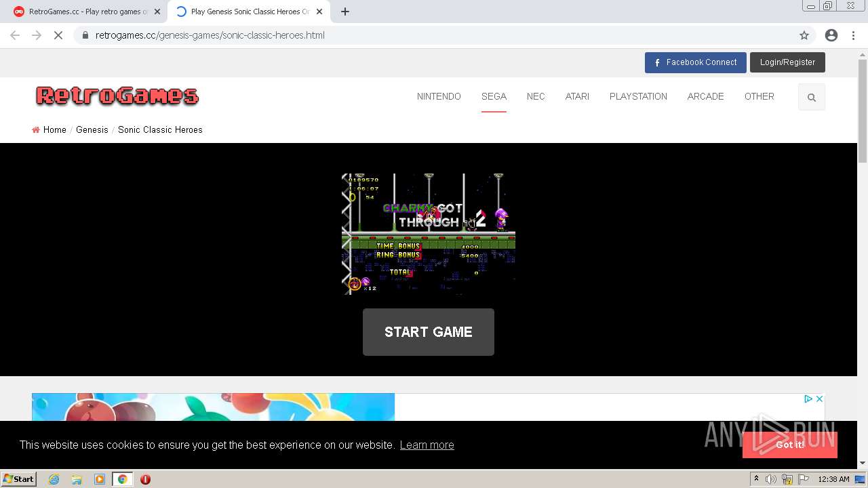Open the Action Center flag icon
This screenshot has height=488, width=868.
click(804, 479)
